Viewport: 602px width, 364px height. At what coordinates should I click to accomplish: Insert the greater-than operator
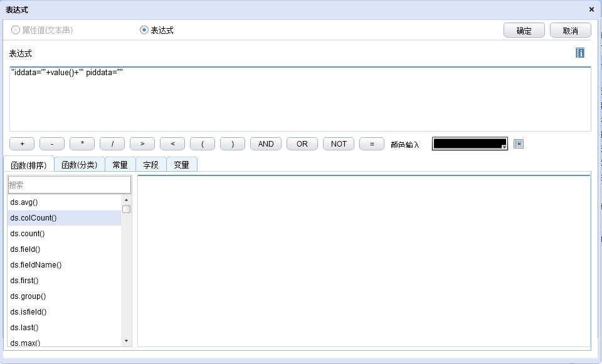pos(142,144)
